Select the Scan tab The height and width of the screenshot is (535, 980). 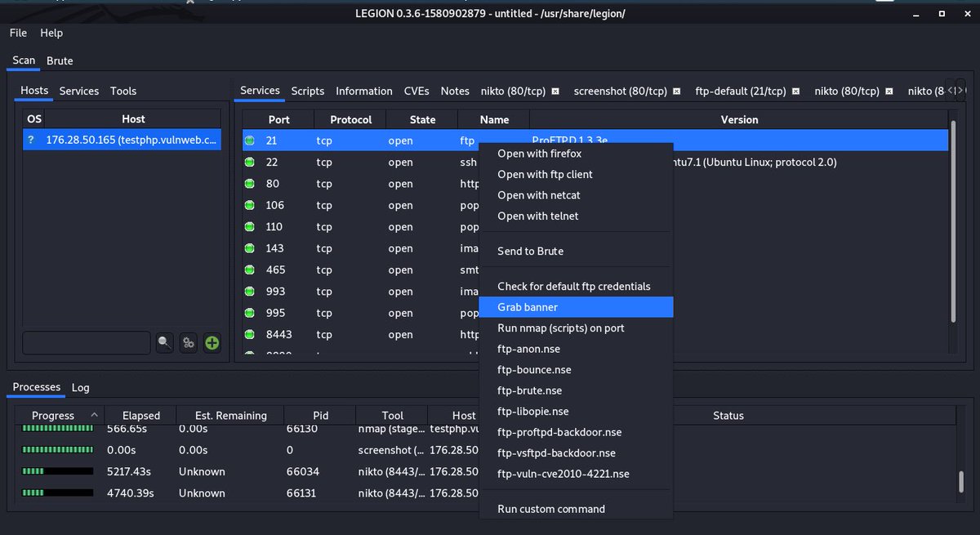[24, 60]
